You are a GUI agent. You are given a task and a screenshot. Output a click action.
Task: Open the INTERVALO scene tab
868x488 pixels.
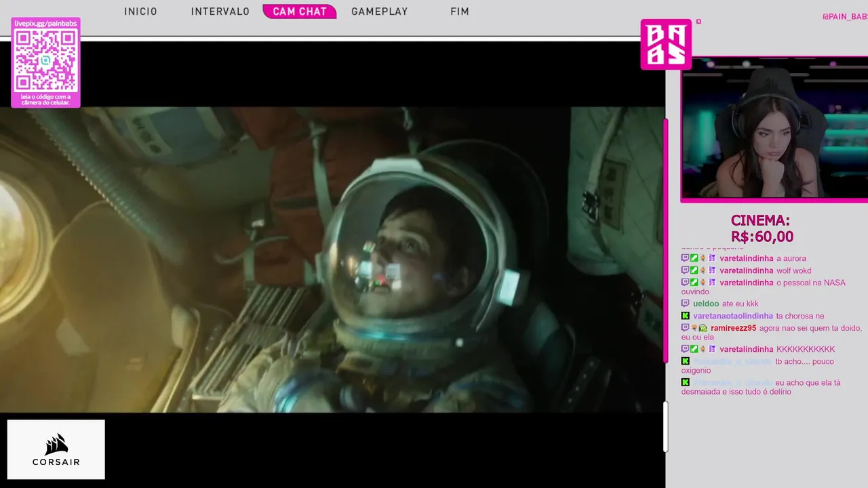(x=220, y=12)
